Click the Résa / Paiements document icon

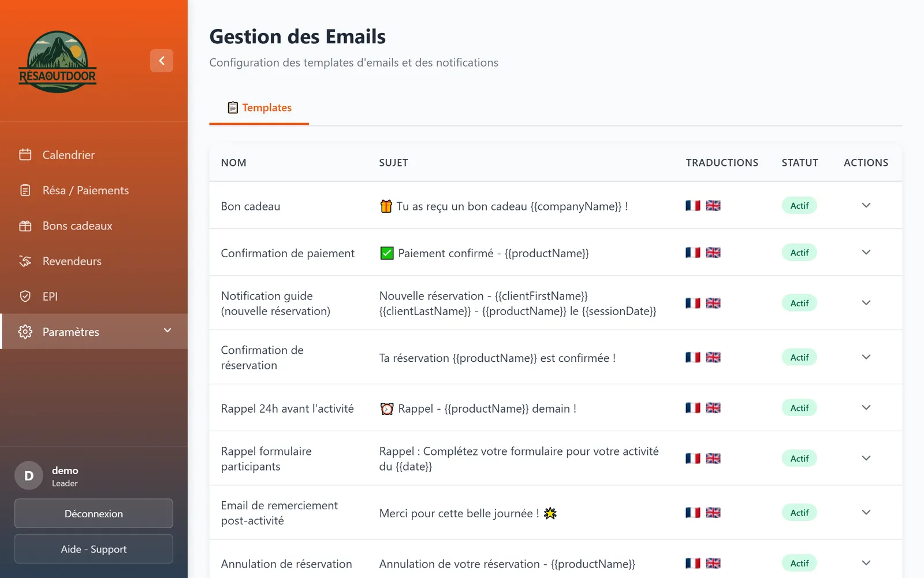point(25,190)
